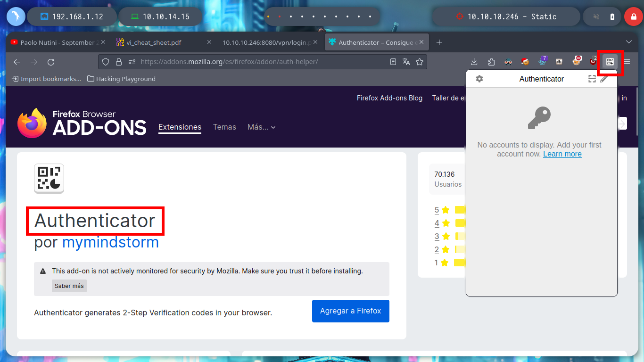Click the address bar URL field
Viewport: 644px width, 362px height.
click(262, 62)
